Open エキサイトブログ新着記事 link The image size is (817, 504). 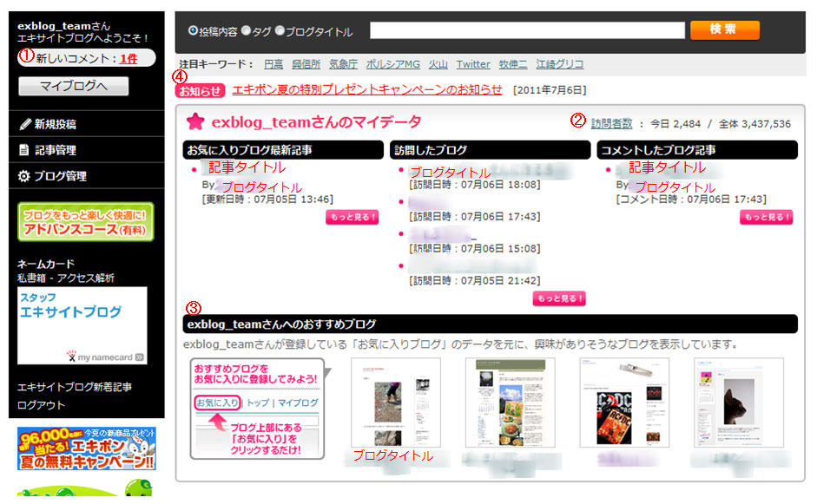tap(75, 387)
